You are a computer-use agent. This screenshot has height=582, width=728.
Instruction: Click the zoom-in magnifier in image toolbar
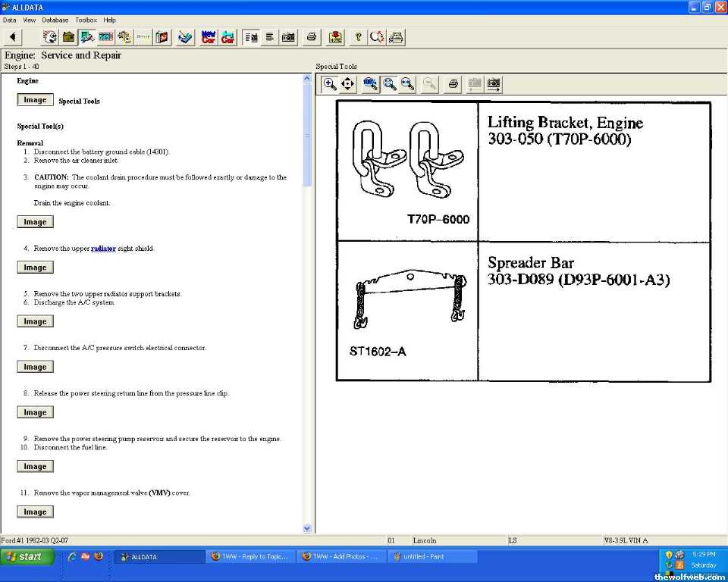click(x=330, y=84)
